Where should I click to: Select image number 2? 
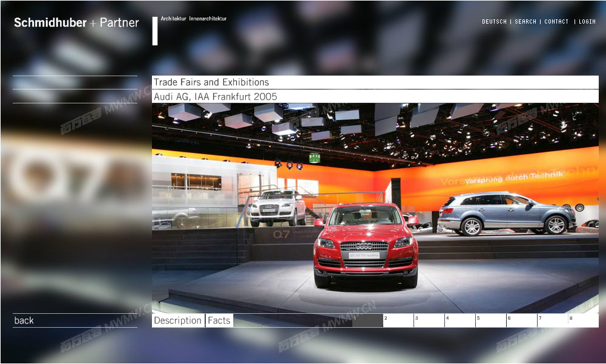click(x=398, y=320)
